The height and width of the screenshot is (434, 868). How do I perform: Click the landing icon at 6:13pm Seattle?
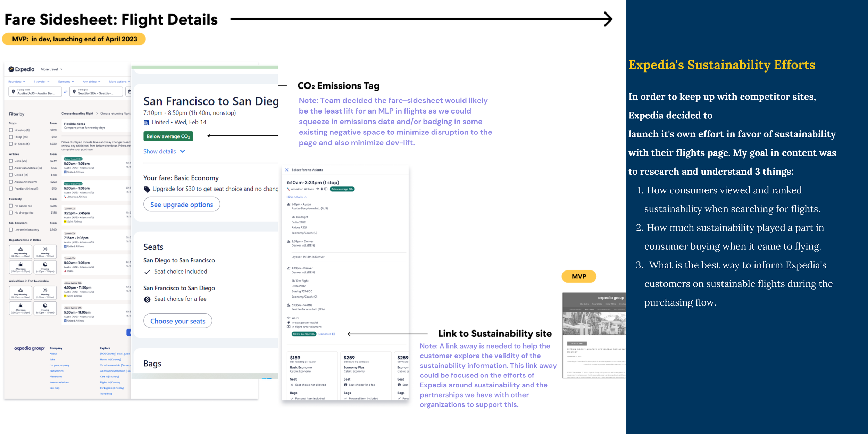pyautogui.click(x=289, y=305)
